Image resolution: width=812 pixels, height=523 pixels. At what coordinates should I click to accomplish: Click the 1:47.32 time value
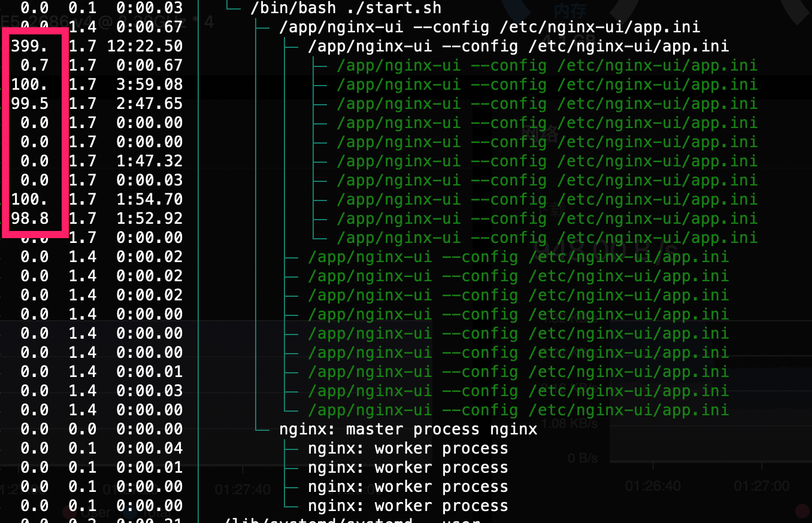pos(150,161)
